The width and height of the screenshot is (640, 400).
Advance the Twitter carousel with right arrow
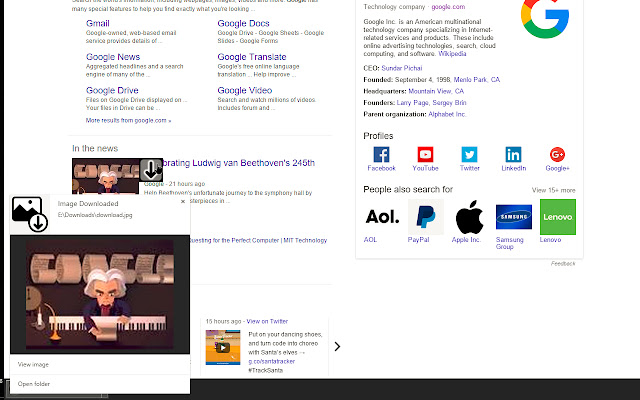click(x=337, y=347)
